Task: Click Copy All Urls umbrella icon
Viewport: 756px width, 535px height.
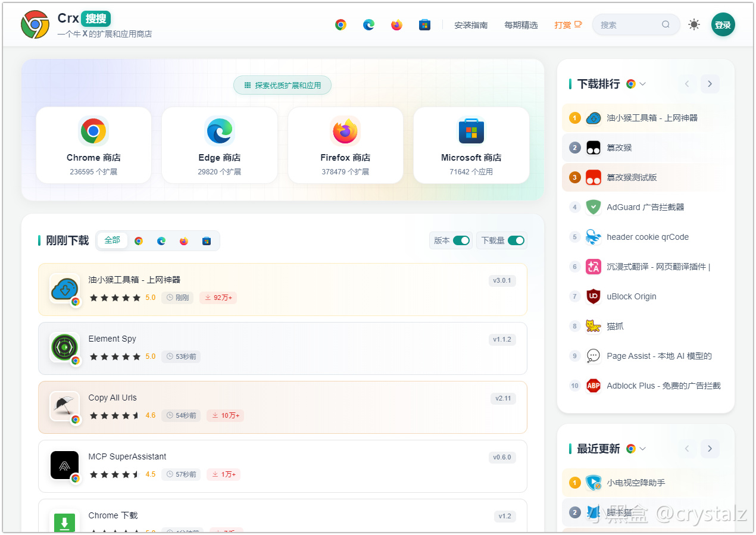Action: click(x=64, y=406)
